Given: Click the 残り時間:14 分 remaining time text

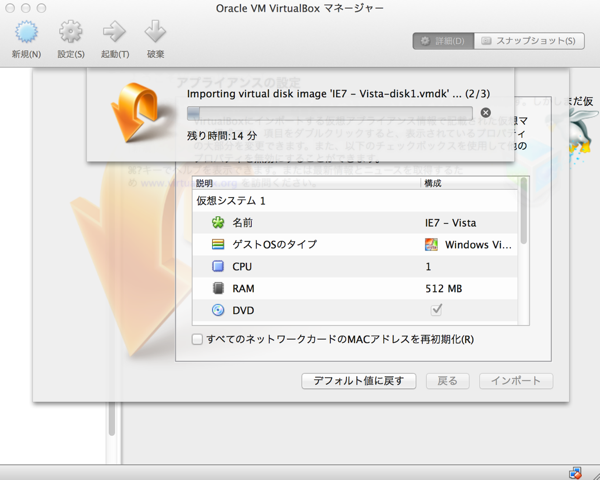Looking at the screenshot, I should pos(222,136).
